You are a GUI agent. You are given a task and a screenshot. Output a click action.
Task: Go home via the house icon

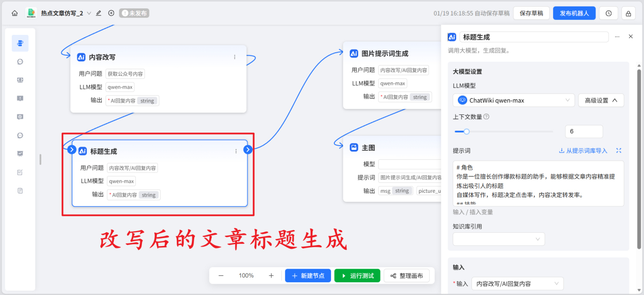(x=14, y=13)
